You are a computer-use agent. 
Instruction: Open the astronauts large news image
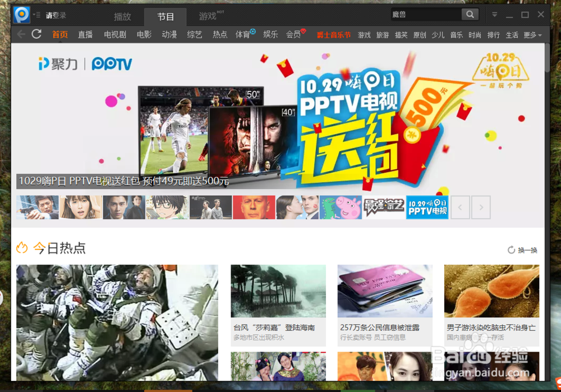click(117, 322)
